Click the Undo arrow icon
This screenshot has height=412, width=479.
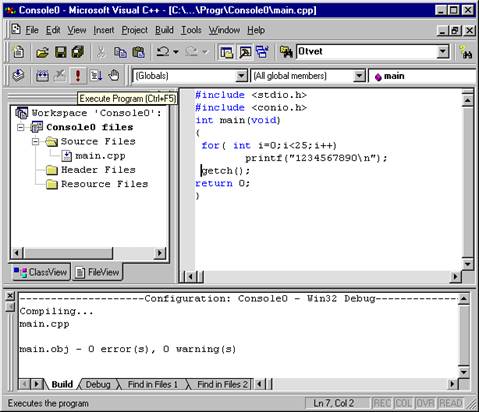(163, 52)
